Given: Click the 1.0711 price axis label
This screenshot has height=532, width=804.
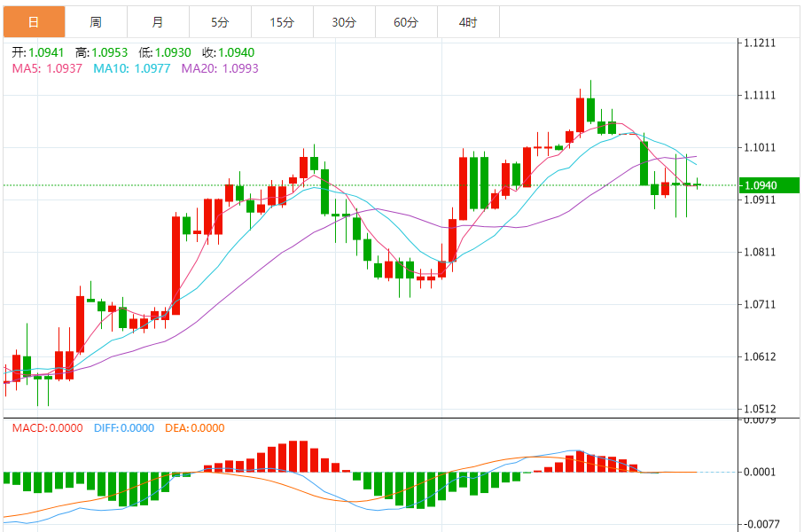Looking at the screenshot, I should 760,304.
